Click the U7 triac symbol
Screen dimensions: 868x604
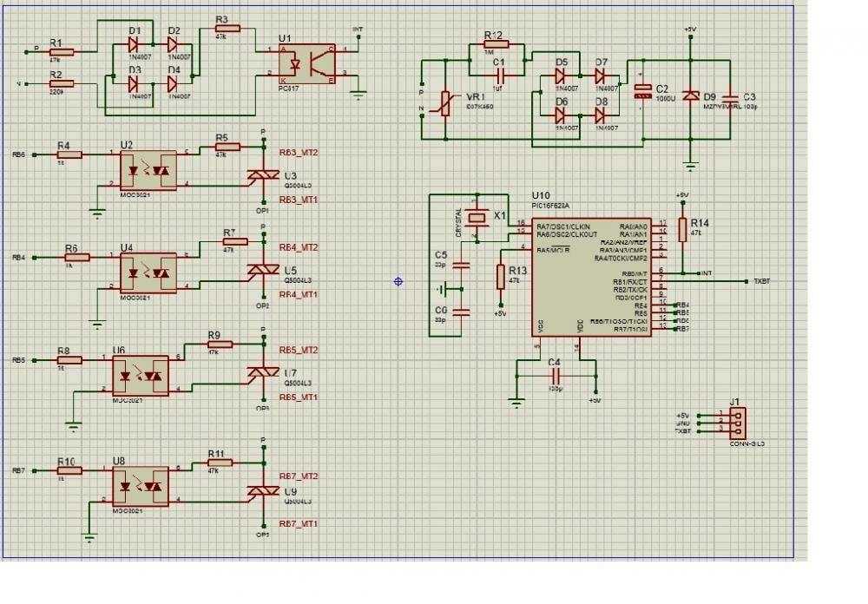(x=262, y=373)
